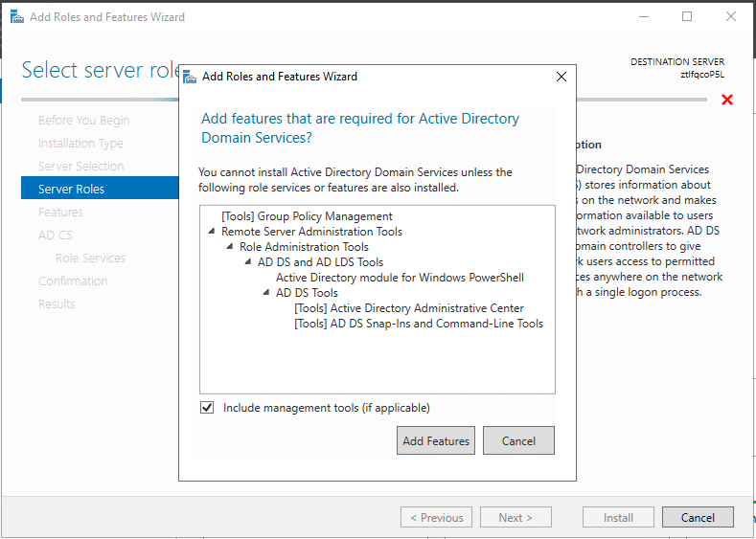This screenshot has height=539, width=756.
Task: Minimize the main wizard window
Action: pyautogui.click(x=643, y=17)
